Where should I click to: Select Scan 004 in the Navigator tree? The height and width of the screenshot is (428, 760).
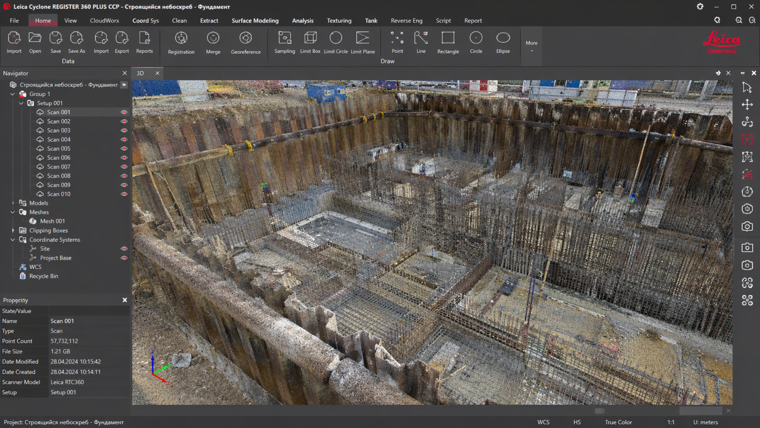[59, 140]
